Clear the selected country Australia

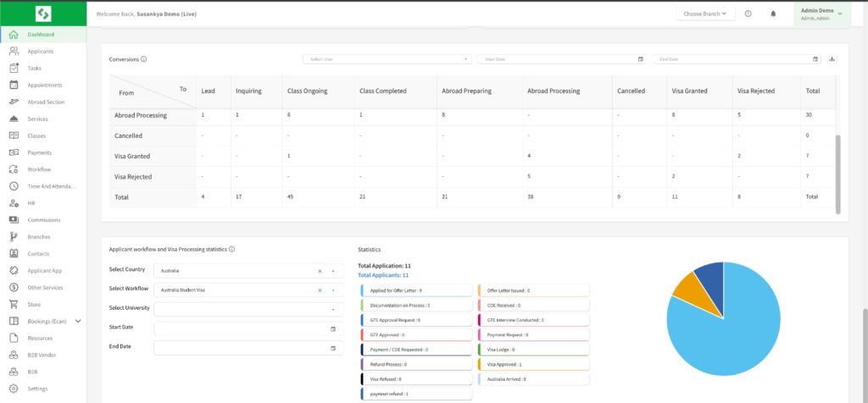320,271
